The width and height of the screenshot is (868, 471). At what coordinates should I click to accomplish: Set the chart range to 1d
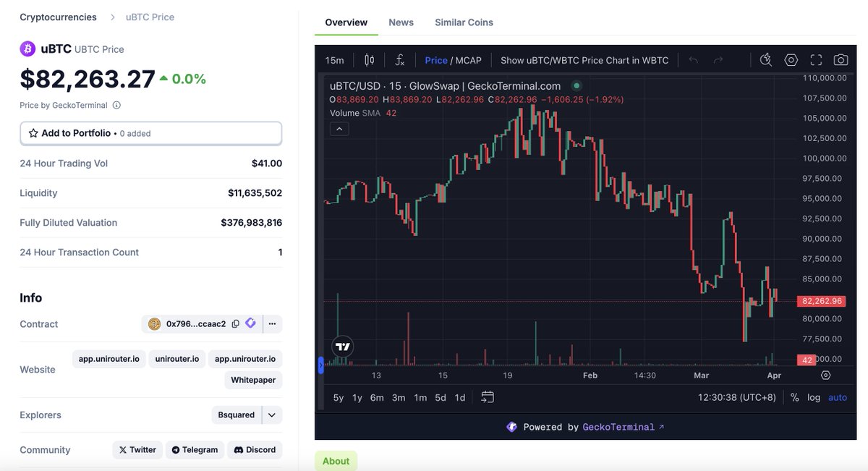click(460, 397)
